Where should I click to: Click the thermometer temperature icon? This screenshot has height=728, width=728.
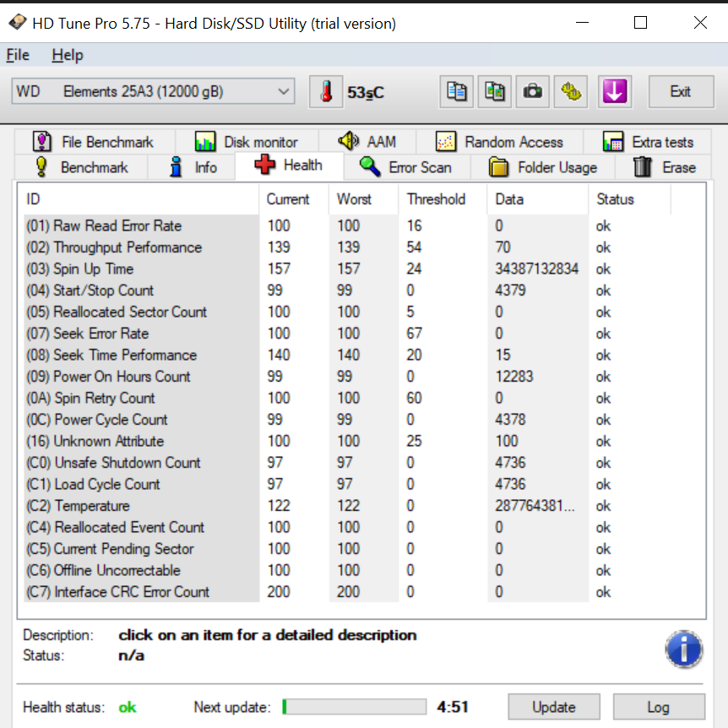click(x=326, y=92)
